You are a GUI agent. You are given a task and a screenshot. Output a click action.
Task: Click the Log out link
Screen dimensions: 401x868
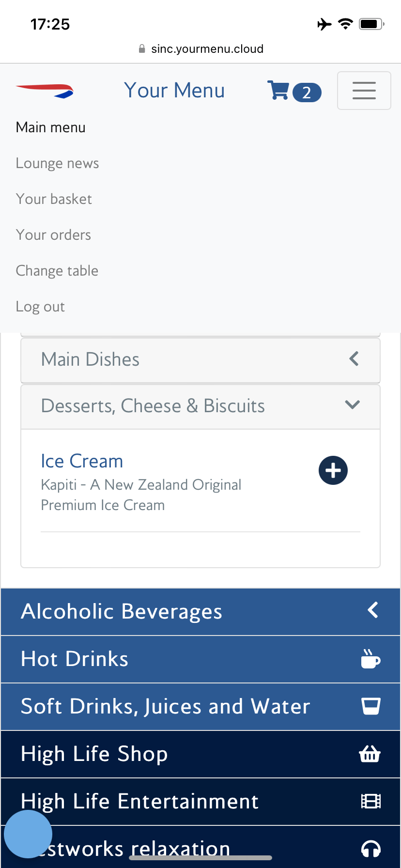tap(40, 307)
